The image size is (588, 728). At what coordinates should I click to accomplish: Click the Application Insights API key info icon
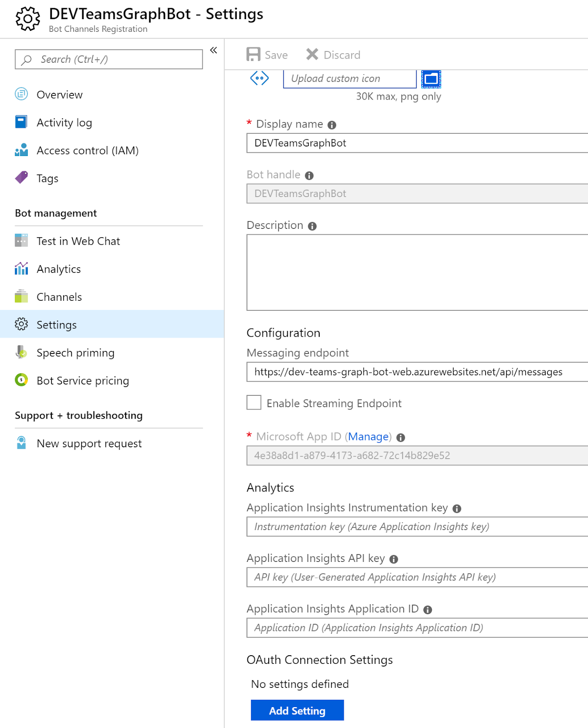pos(394,559)
